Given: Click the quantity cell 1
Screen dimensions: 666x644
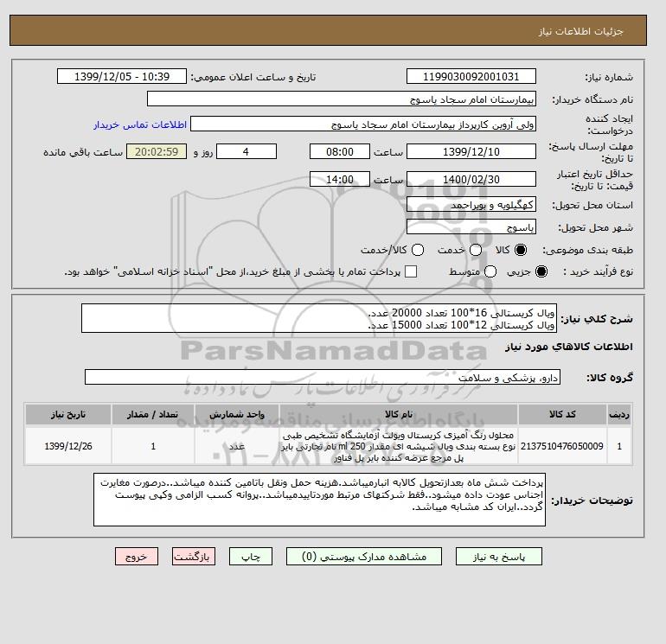Looking at the screenshot, I should click(153, 446).
